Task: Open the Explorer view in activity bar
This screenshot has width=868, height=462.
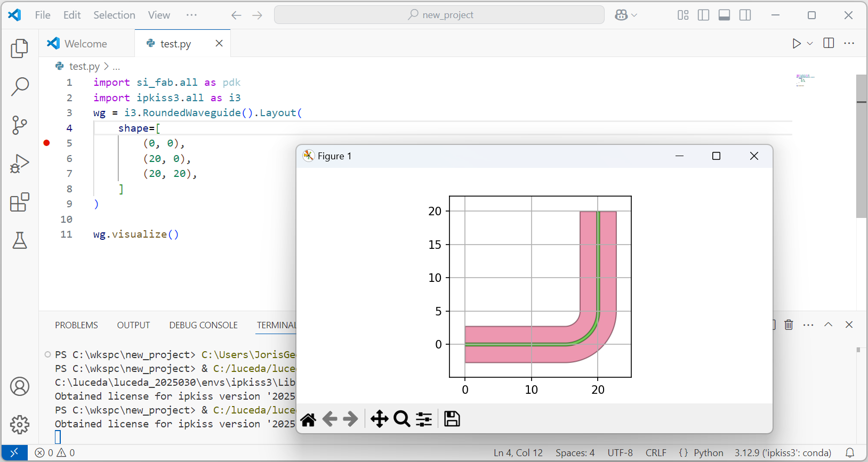Action: (x=20, y=48)
